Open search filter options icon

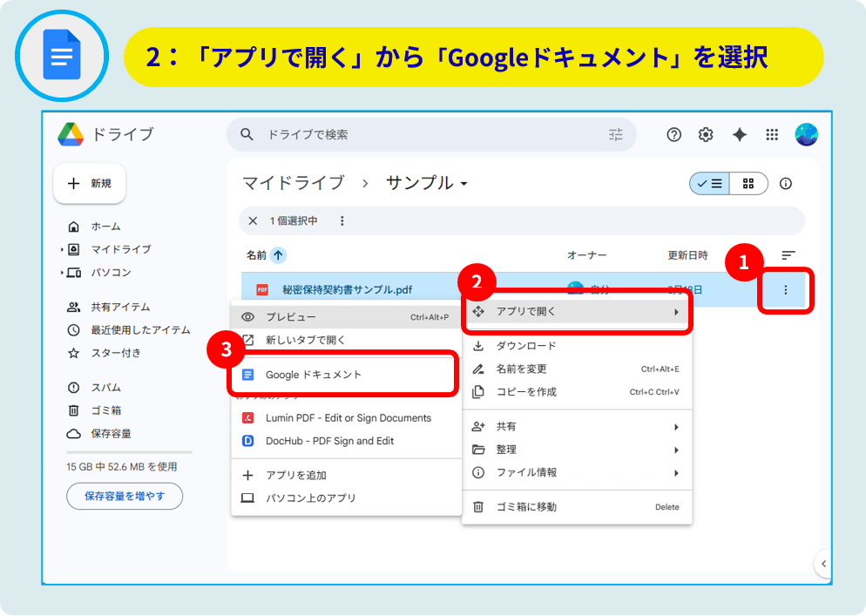point(616,134)
